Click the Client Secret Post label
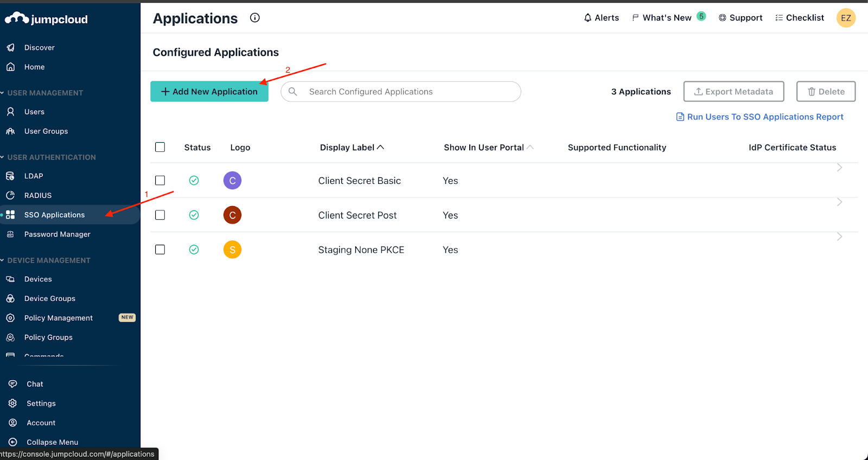The height and width of the screenshot is (460, 868). pyautogui.click(x=358, y=215)
